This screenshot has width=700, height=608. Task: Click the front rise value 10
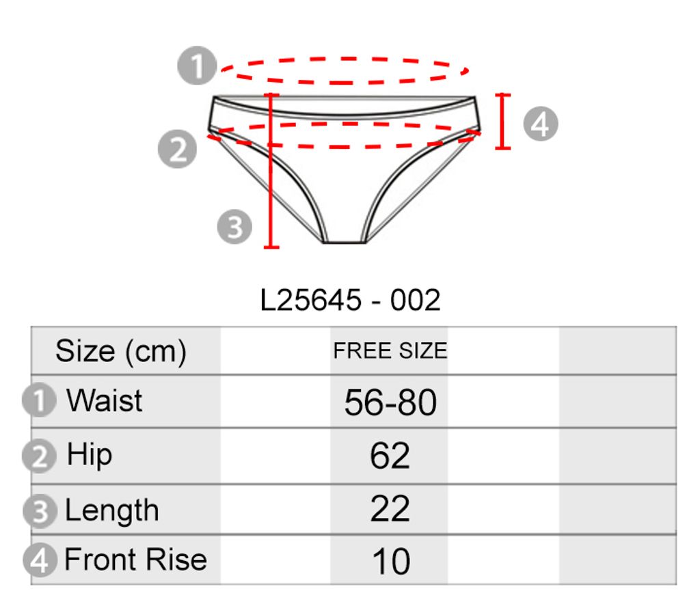tap(390, 562)
